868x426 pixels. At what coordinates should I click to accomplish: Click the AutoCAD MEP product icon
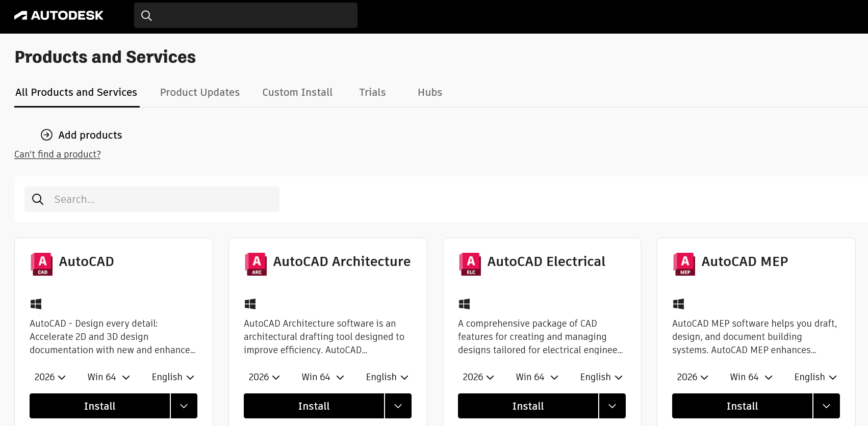click(x=684, y=264)
